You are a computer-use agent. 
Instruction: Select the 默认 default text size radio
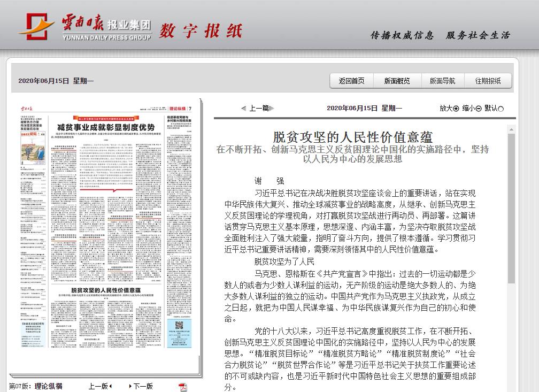click(501, 109)
